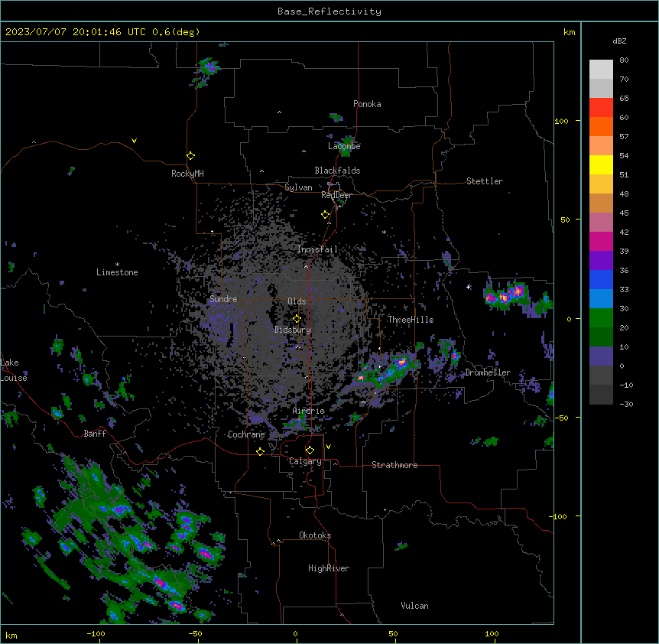Click the yellow V marker northeast of Calgary
The image size is (659, 644).
pyautogui.click(x=328, y=447)
